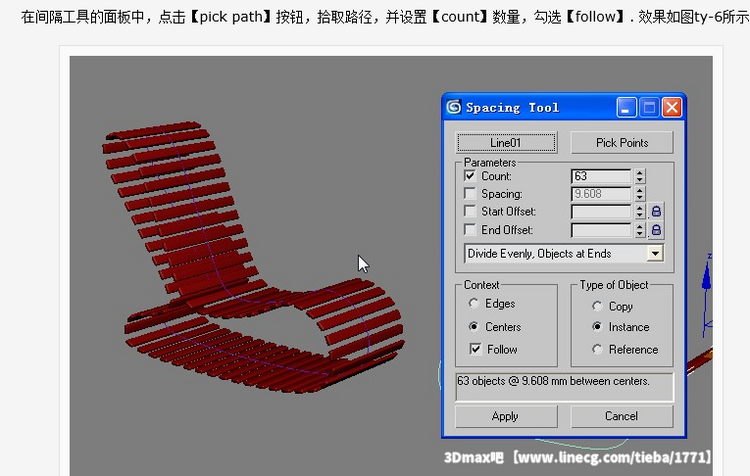Close the Spacing Tool dialog
The width and height of the screenshot is (750, 476).
click(x=672, y=107)
